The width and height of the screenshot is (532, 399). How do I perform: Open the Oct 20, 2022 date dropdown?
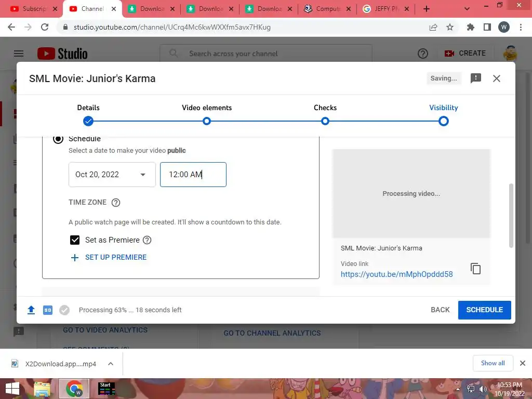point(112,175)
